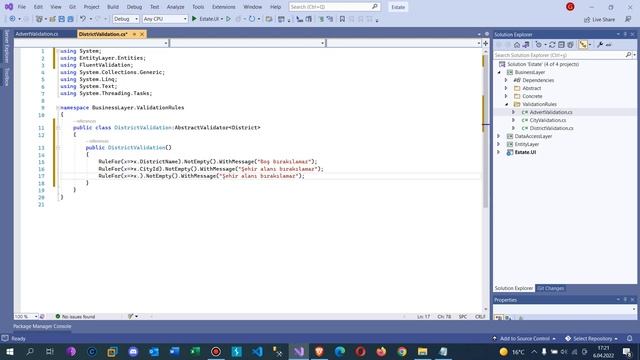Image resolution: width=640 pixels, height=360 pixels.
Task: Open the Debug configuration dropdown
Action: click(126, 19)
